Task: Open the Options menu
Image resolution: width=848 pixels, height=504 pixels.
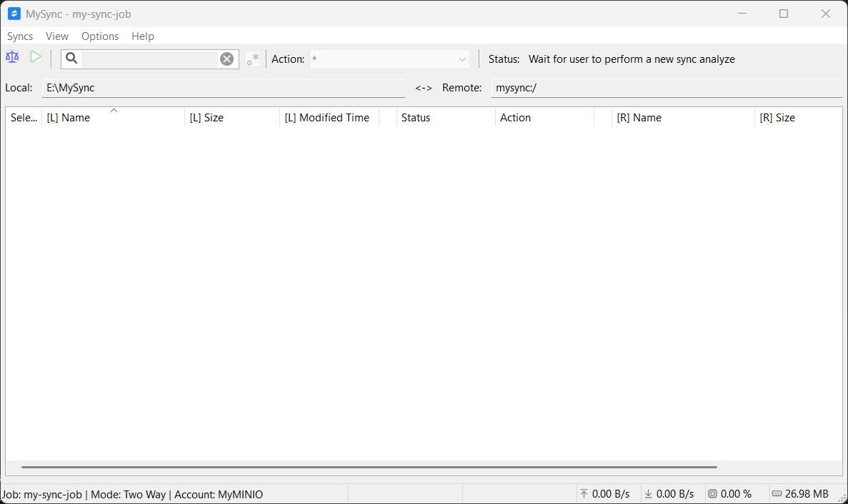Action: [x=100, y=36]
